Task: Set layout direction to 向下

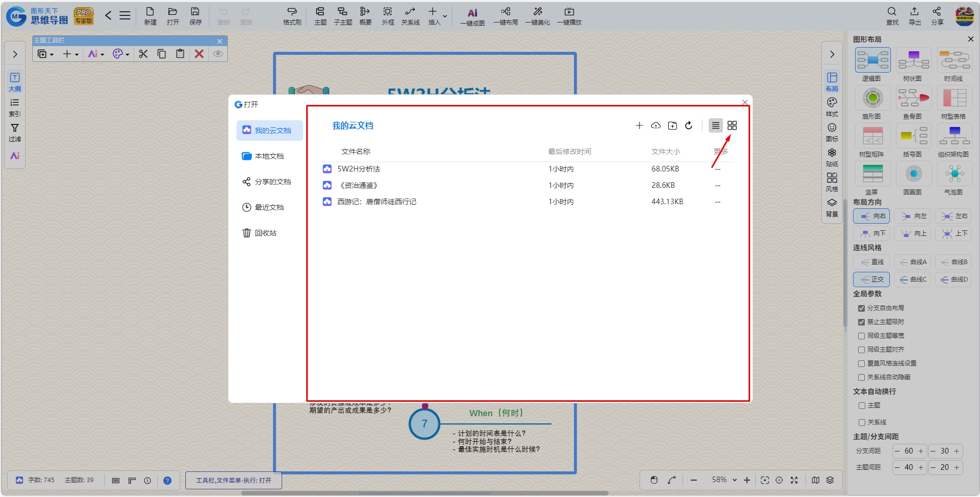Action: tap(872, 233)
